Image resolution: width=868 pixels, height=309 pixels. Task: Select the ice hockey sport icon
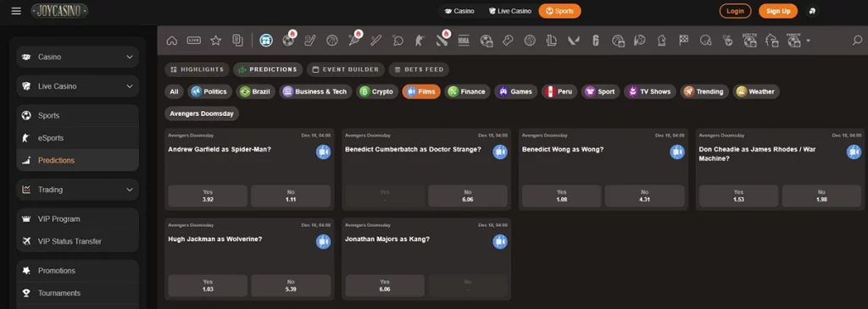tap(310, 41)
